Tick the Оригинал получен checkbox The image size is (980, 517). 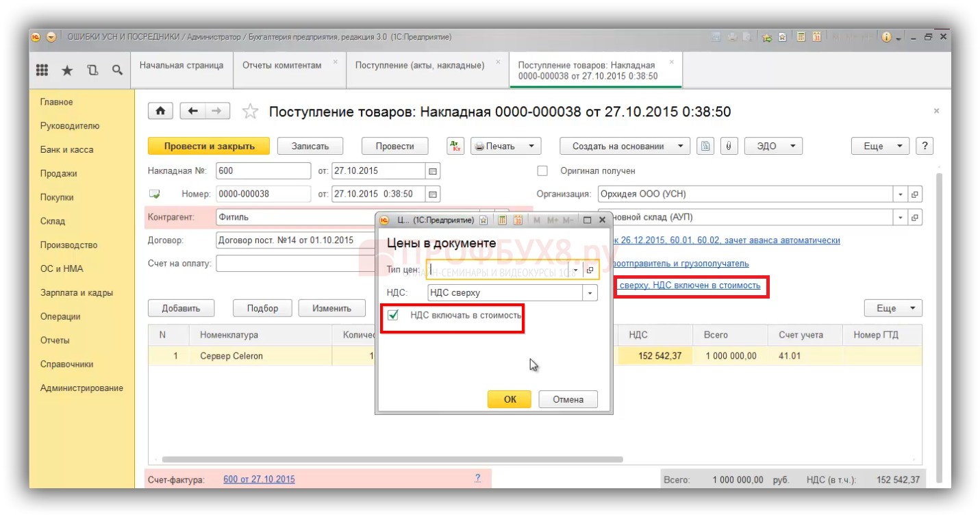[x=542, y=171]
